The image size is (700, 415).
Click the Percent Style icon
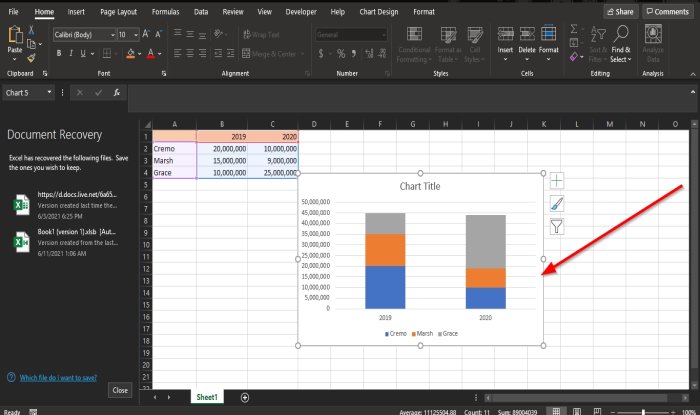click(x=341, y=54)
